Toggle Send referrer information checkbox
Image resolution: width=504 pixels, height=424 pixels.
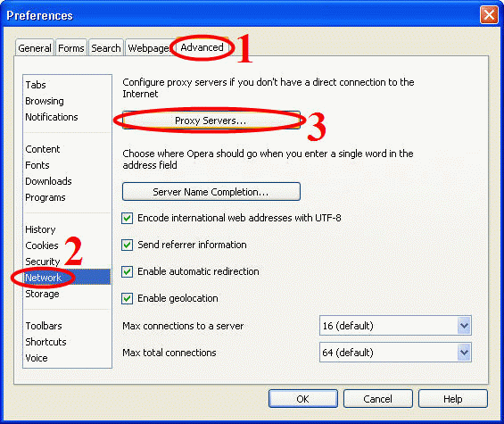tap(128, 245)
